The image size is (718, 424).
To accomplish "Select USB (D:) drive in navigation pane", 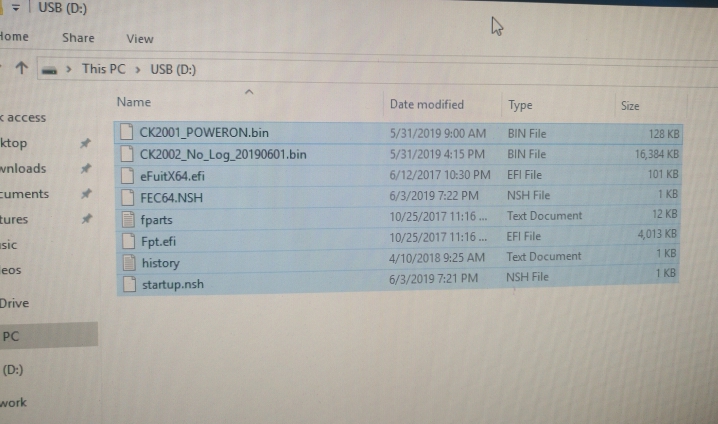I will click(12, 370).
